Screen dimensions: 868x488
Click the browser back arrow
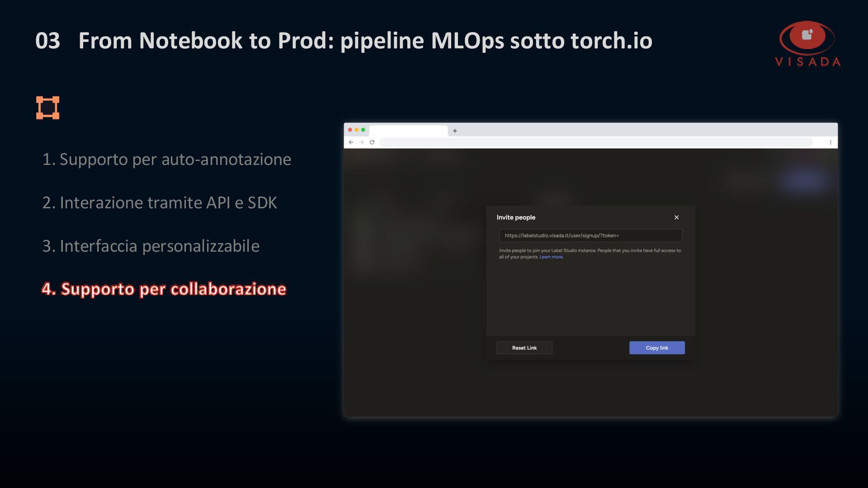(x=351, y=142)
